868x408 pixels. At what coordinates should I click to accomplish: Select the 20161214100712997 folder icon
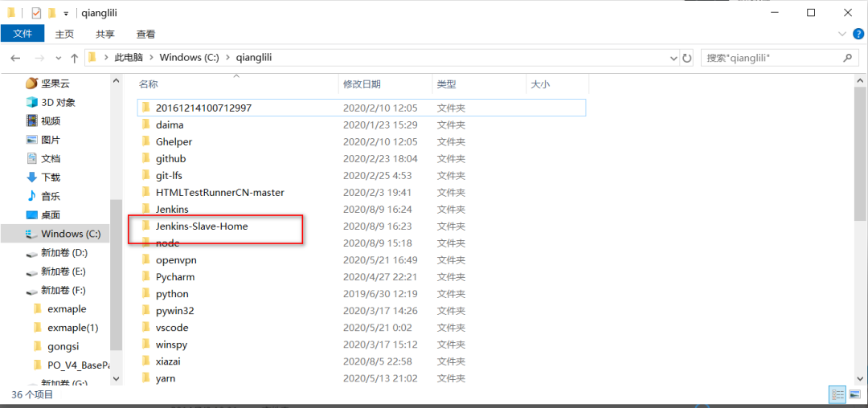point(146,108)
